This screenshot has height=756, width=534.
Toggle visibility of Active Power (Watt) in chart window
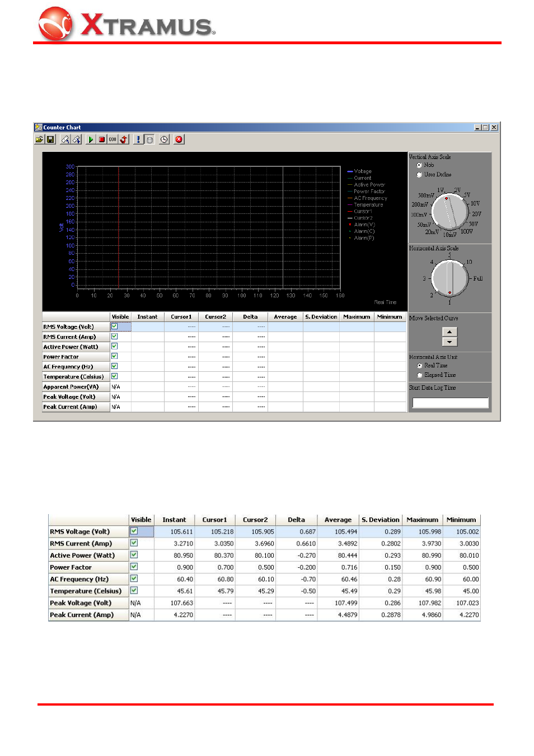(114, 347)
